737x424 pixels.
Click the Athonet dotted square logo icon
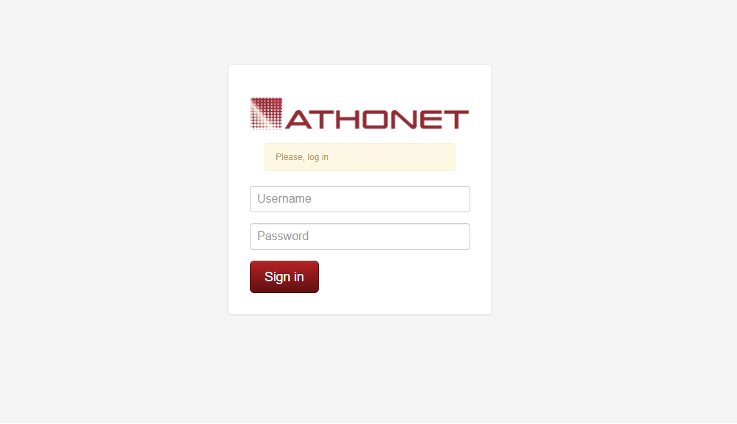tap(266, 113)
